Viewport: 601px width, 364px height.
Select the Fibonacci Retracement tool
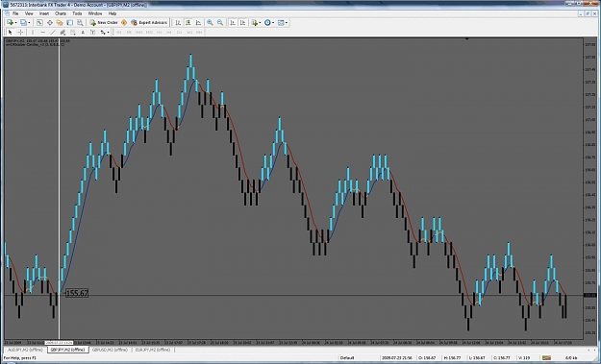[x=73, y=32]
